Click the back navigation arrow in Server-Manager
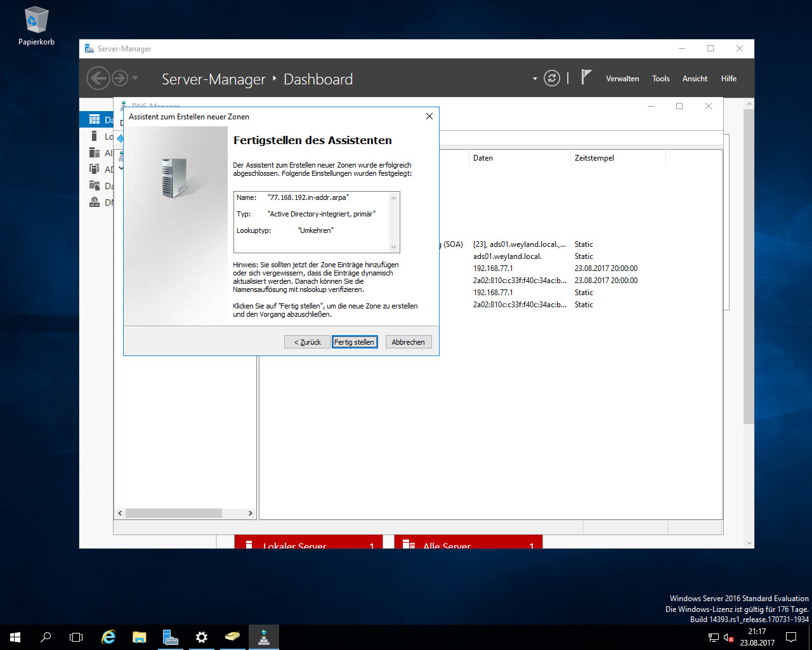This screenshot has height=650, width=812. [x=98, y=79]
